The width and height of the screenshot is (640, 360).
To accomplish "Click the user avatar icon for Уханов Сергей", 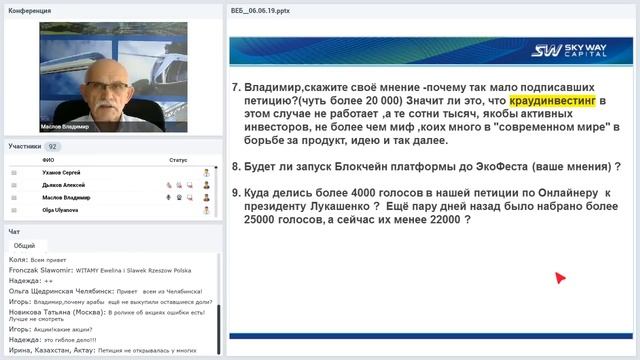I will 207,173.
